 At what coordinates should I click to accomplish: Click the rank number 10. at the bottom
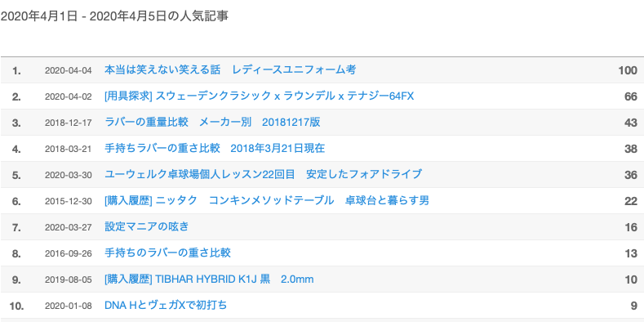tap(16, 306)
